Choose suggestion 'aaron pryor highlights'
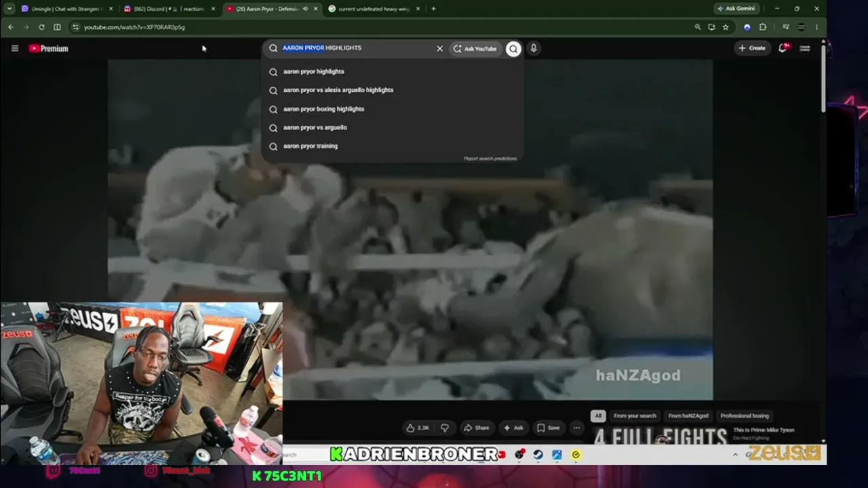 click(392, 71)
